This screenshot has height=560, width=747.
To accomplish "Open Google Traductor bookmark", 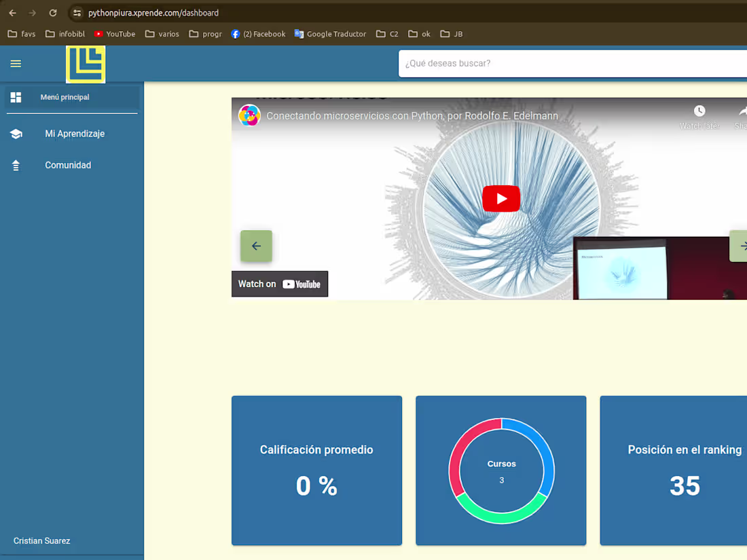I will click(330, 34).
